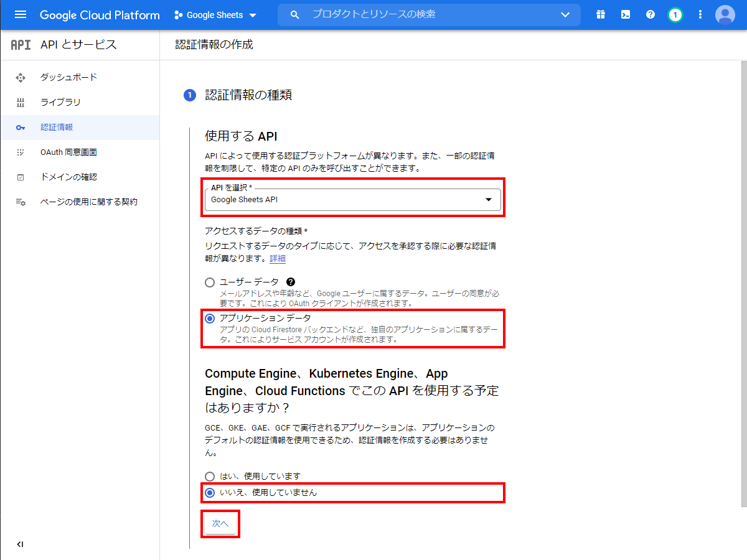Select the ユーザー データ radio button

[x=210, y=282]
